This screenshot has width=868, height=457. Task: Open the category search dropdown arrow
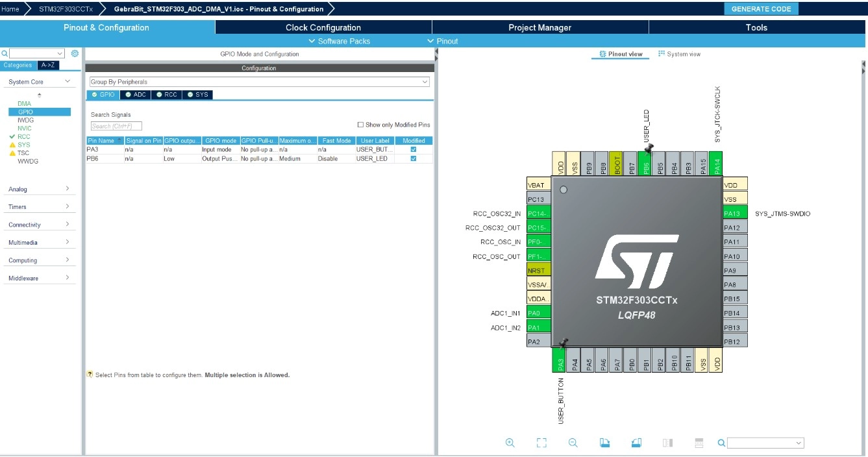click(x=60, y=54)
